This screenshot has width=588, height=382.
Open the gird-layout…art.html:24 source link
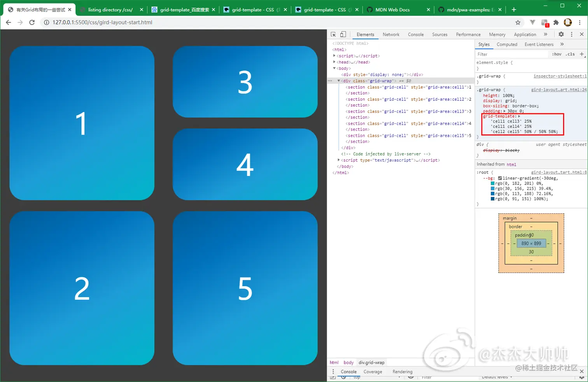click(559, 90)
